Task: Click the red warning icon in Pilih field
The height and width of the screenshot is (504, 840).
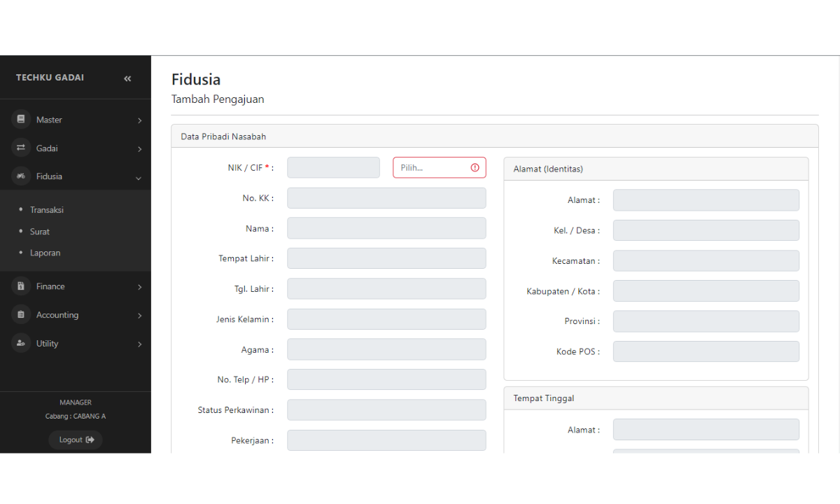Action: coord(475,168)
